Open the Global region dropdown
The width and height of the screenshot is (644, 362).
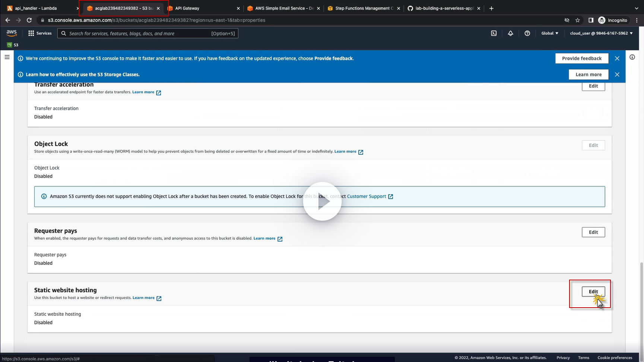(550, 33)
